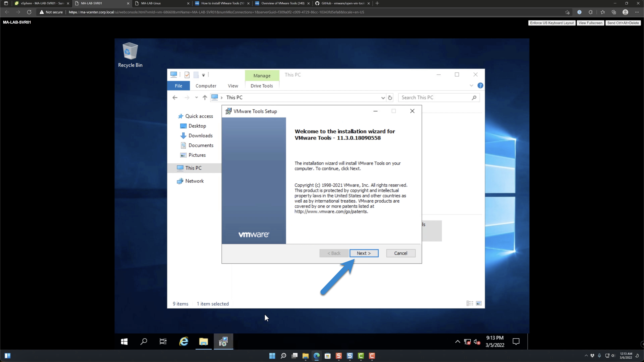Show hidden icons in guest tray

(457, 342)
